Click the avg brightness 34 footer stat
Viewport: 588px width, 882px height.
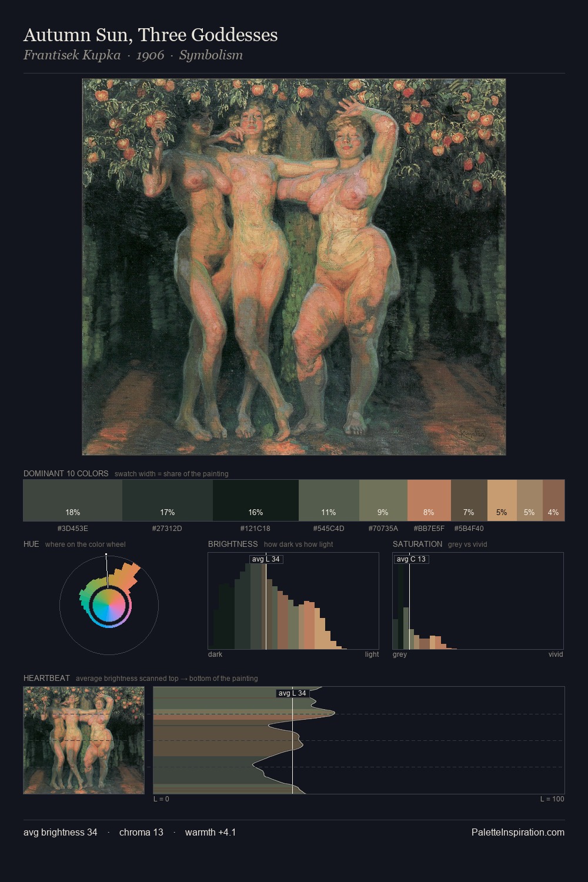(x=61, y=832)
